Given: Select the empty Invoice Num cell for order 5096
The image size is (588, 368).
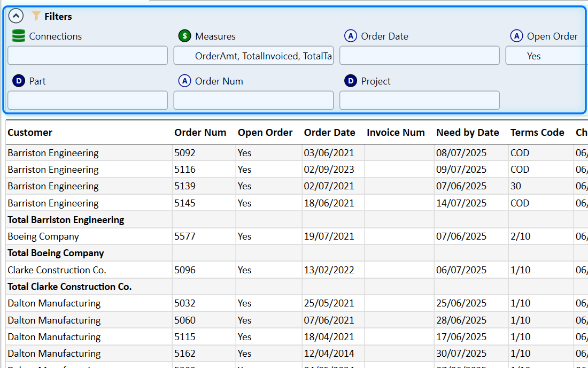Looking at the screenshot, I should [x=399, y=270].
